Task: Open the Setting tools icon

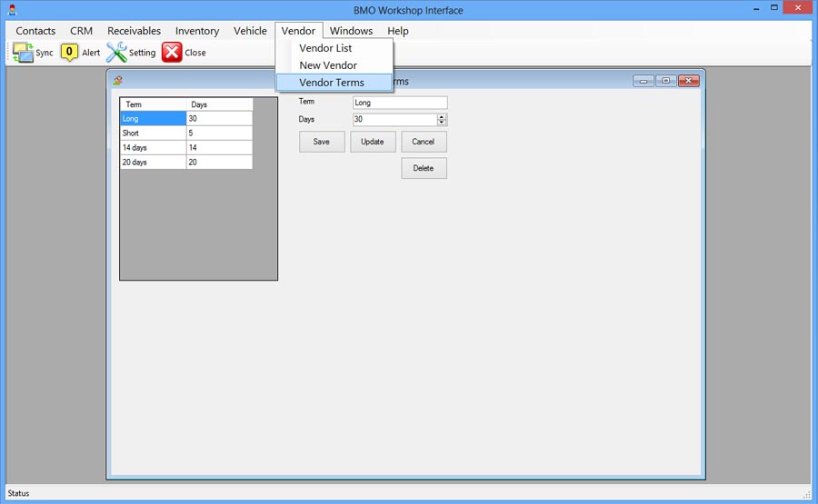Action: pyautogui.click(x=116, y=52)
